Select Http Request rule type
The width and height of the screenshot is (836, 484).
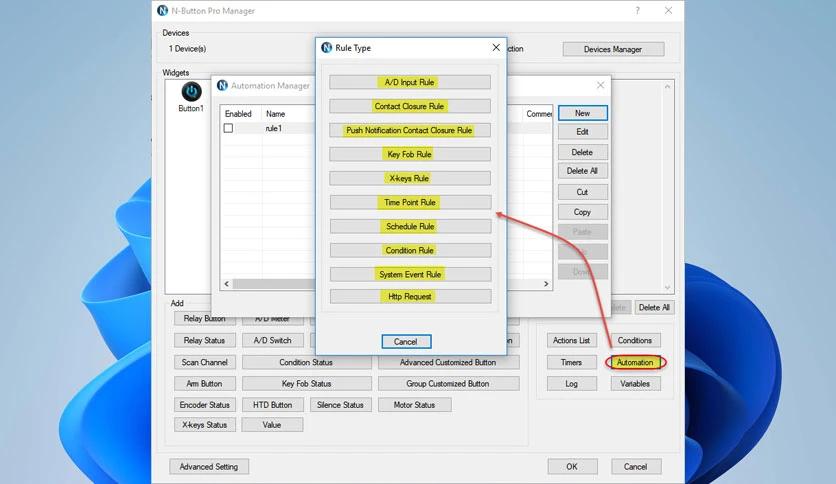410,296
